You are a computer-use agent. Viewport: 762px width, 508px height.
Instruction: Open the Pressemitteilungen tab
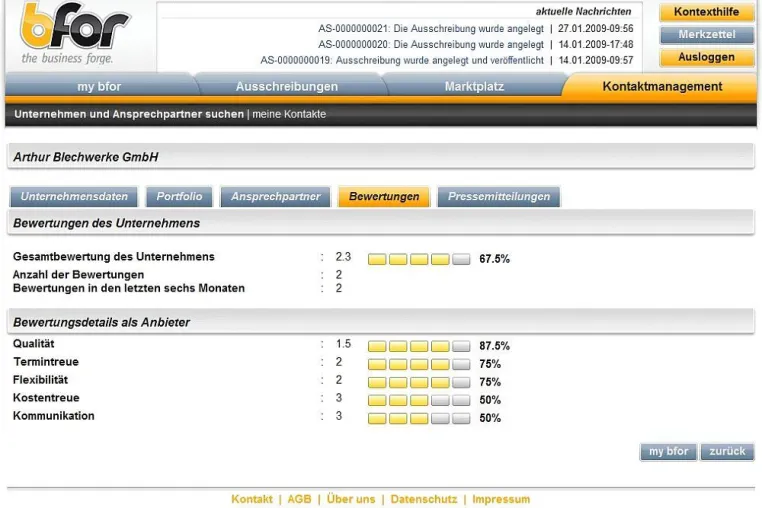pyautogui.click(x=499, y=196)
